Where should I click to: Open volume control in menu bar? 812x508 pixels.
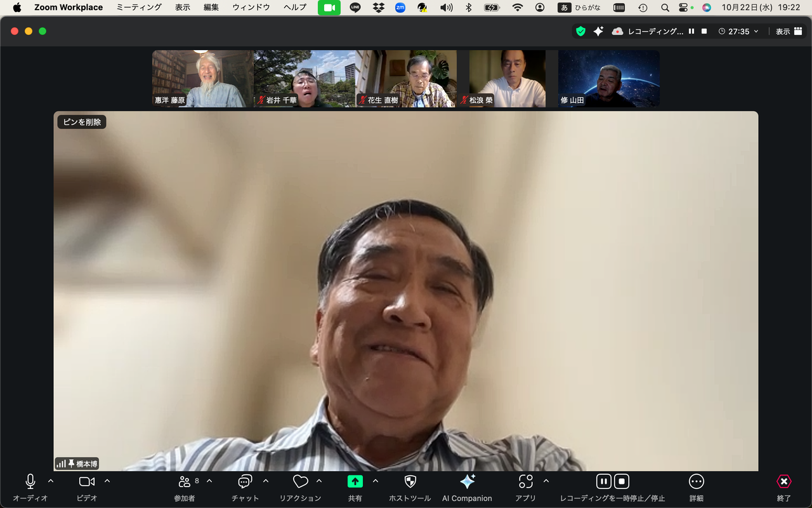tap(447, 8)
